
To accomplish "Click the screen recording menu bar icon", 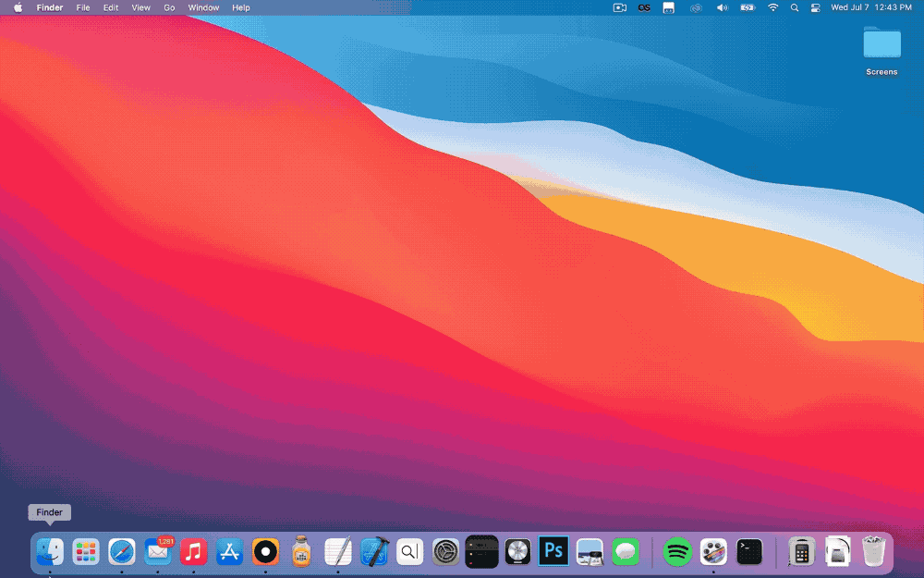I will coord(620,7).
